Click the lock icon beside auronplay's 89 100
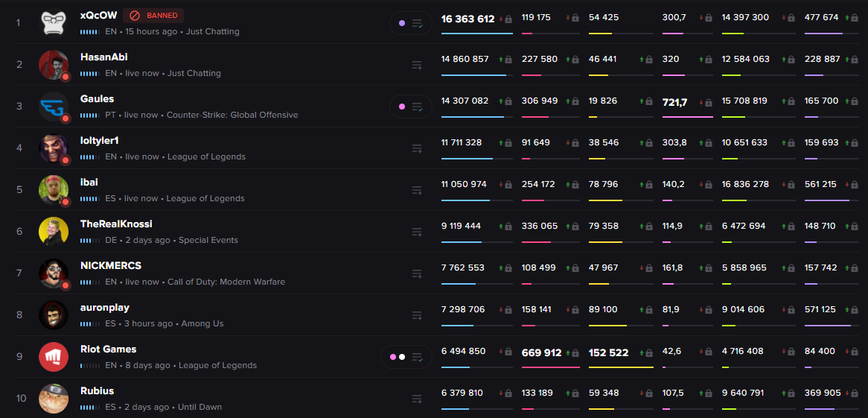The image size is (868, 418). pos(649,310)
